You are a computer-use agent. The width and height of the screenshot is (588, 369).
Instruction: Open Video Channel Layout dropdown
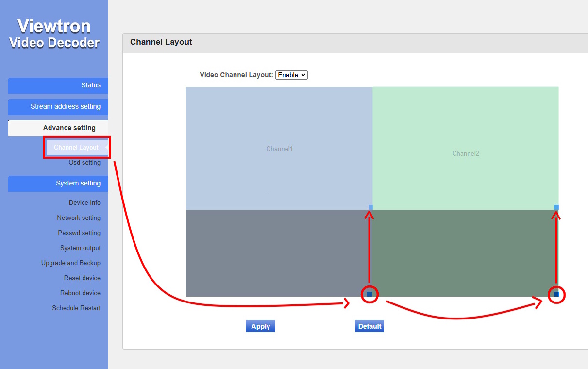[291, 75]
